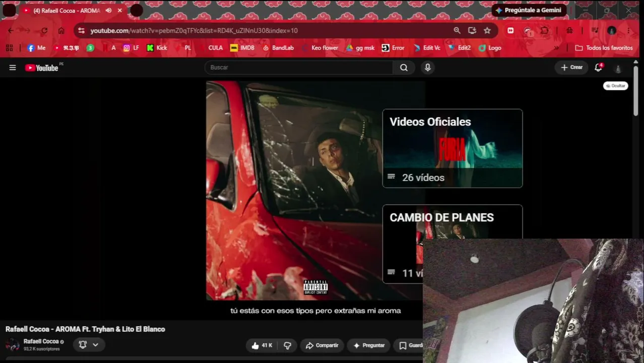Go to the YouTube home logo
Viewport: 644px width, 363px height.
click(42, 68)
